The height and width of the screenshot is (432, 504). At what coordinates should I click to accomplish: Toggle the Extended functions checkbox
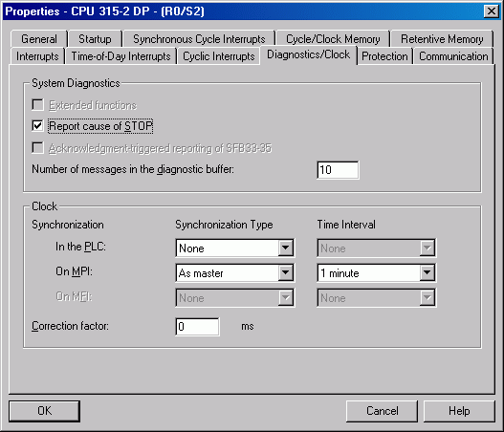click(x=37, y=105)
